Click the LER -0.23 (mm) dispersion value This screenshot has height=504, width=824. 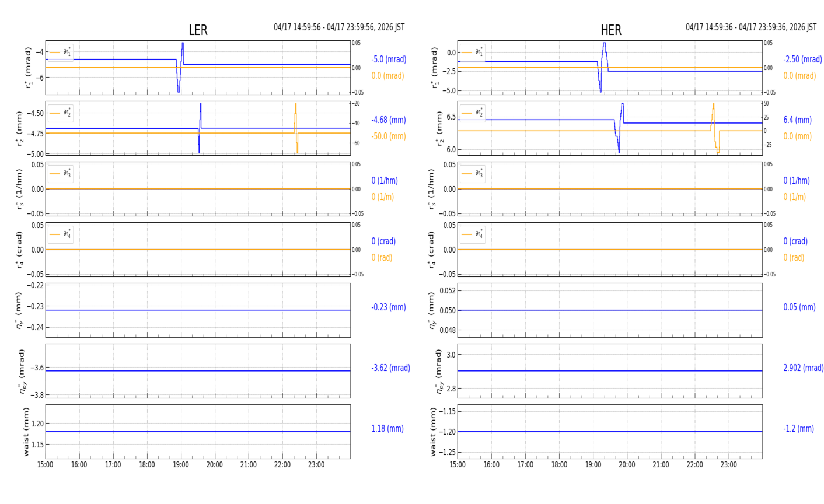pos(388,307)
